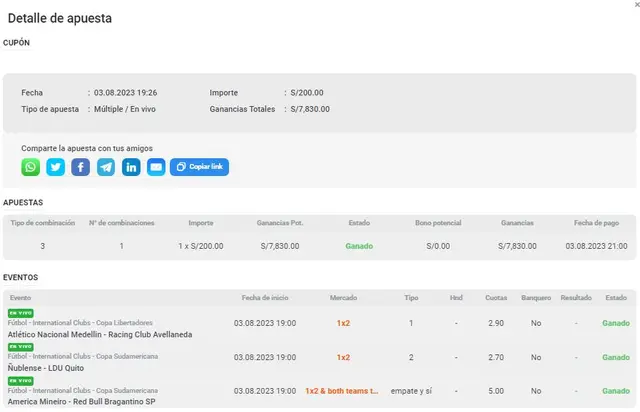Viewport: 640px width, 412px height.
Task: Send the bet by email icon
Action: (x=156, y=167)
